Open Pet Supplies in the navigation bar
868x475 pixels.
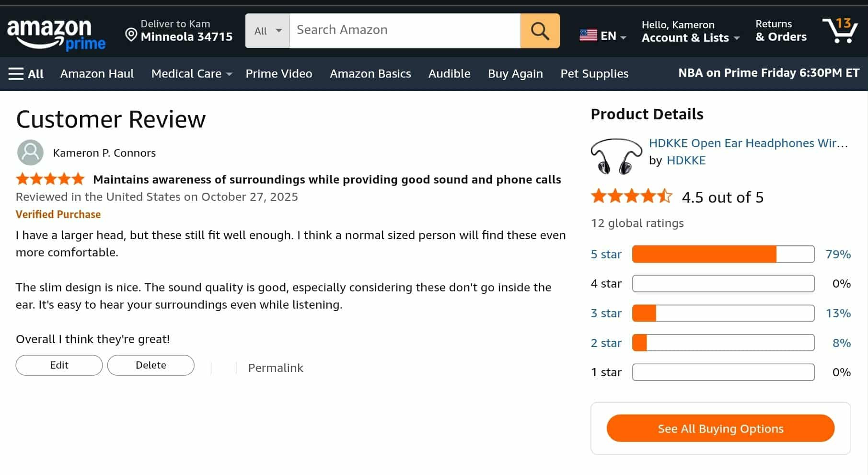coord(594,73)
